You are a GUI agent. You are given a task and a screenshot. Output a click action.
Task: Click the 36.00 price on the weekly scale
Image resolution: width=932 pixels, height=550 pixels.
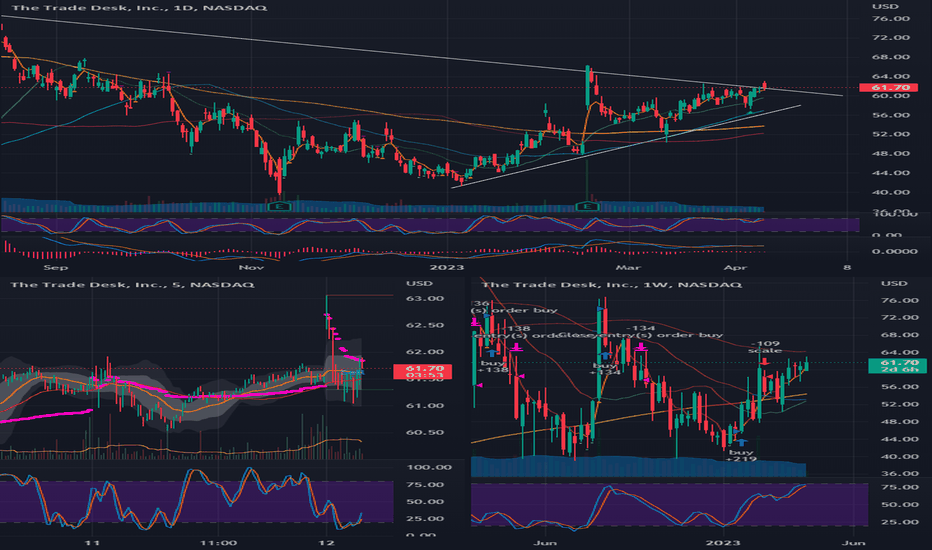(902, 474)
